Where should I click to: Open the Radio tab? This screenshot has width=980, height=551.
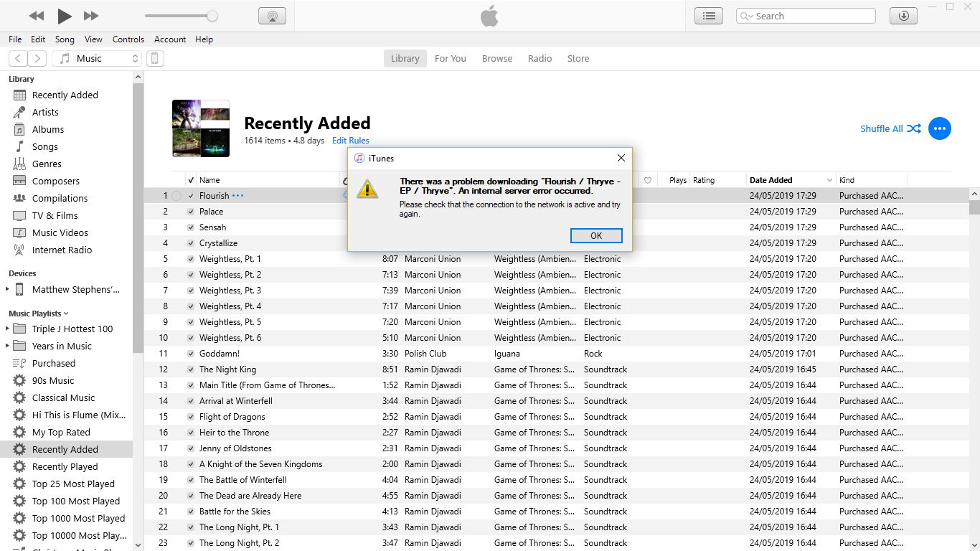coord(540,59)
